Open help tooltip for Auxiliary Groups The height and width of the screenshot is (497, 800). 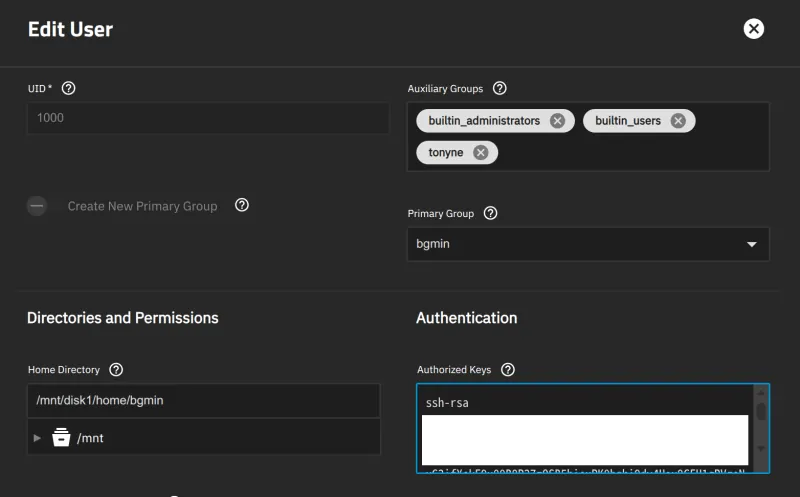coord(499,88)
